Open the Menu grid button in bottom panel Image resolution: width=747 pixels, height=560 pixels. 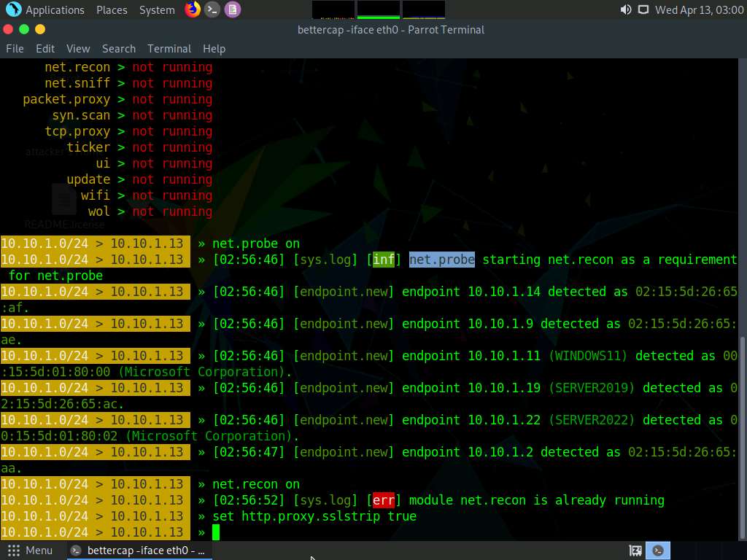29,551
